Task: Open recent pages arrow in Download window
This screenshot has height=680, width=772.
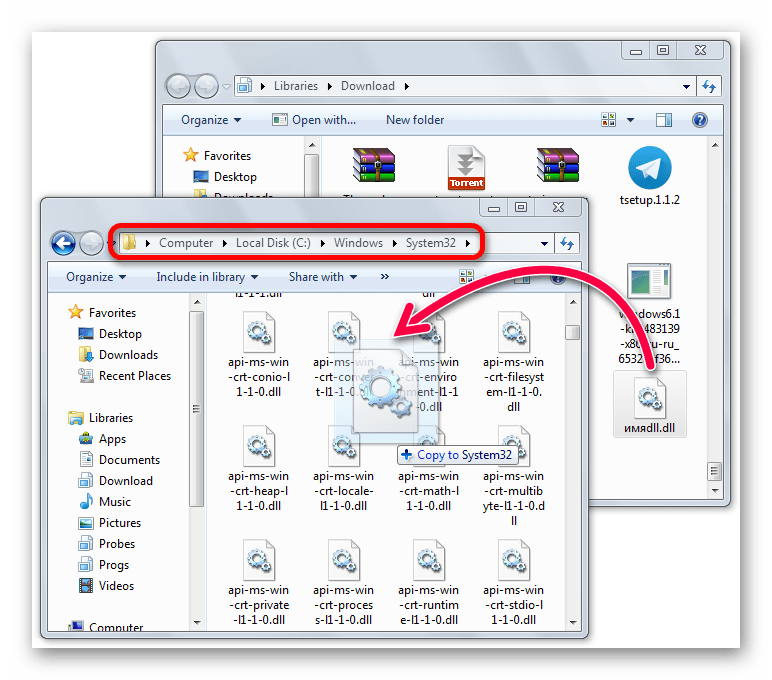Action: click(x=226, y=87)
